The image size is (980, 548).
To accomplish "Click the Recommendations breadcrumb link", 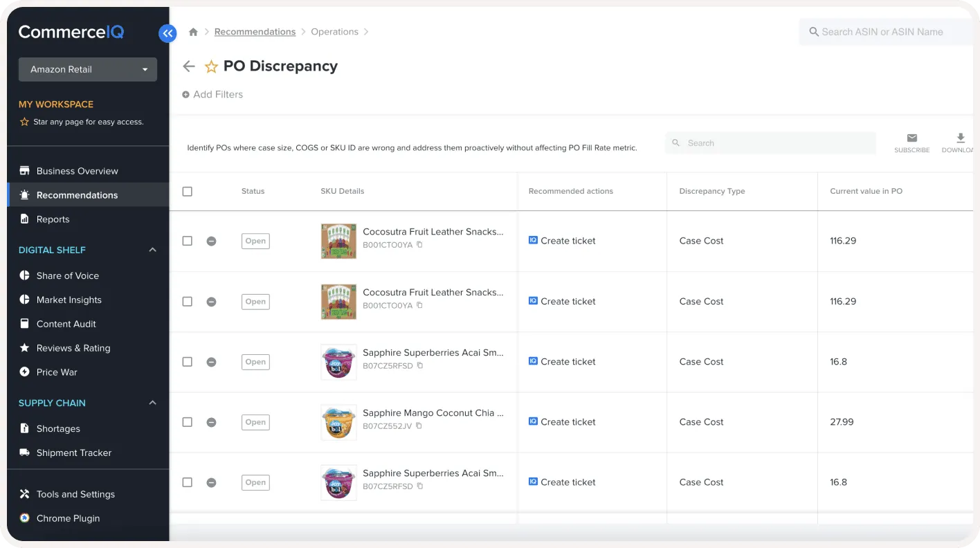I will 255,32.
